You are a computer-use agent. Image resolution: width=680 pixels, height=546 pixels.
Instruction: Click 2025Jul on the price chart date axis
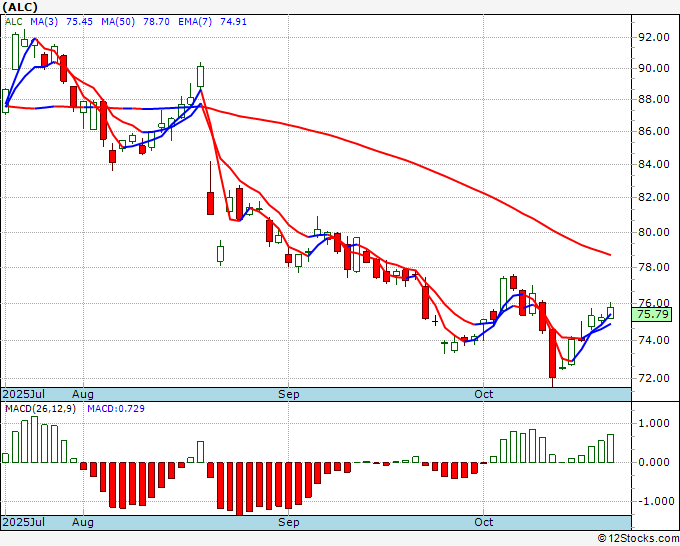(24, 394)
